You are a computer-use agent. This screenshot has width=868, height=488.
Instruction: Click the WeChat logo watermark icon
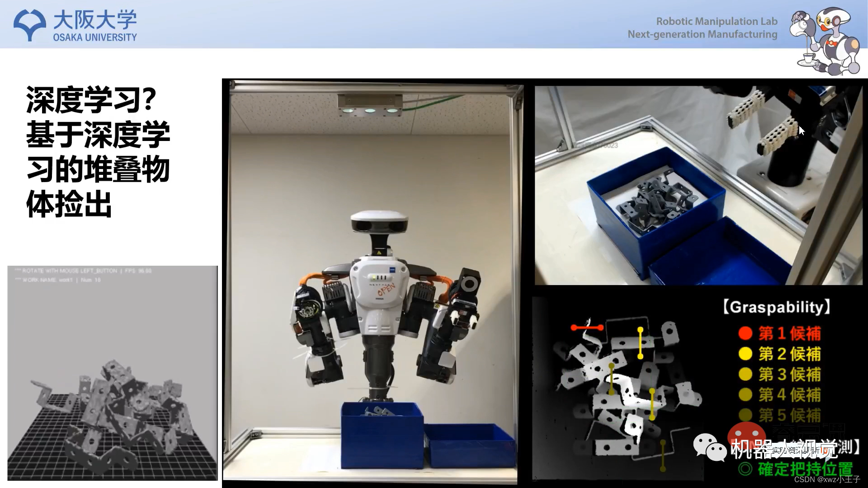(710, 447)
